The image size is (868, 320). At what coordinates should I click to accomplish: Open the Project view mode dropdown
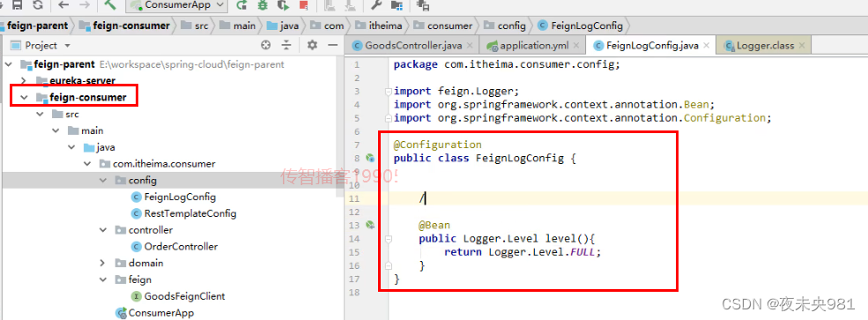coord(68,45)
